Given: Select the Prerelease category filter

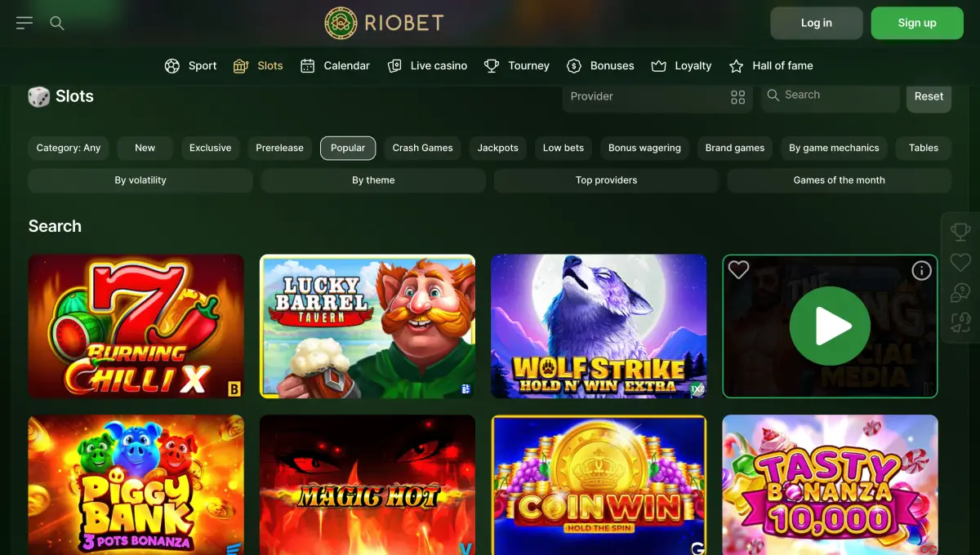Looking at the screenshot, I should pos(279,148).
